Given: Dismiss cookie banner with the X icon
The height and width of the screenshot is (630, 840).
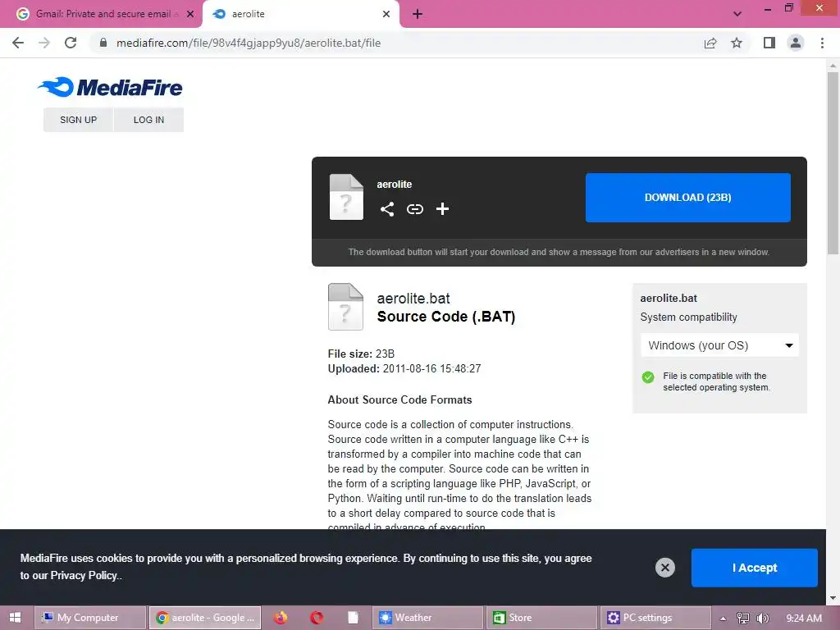Looking at the screenshot, I should click(x=664, y=568).
